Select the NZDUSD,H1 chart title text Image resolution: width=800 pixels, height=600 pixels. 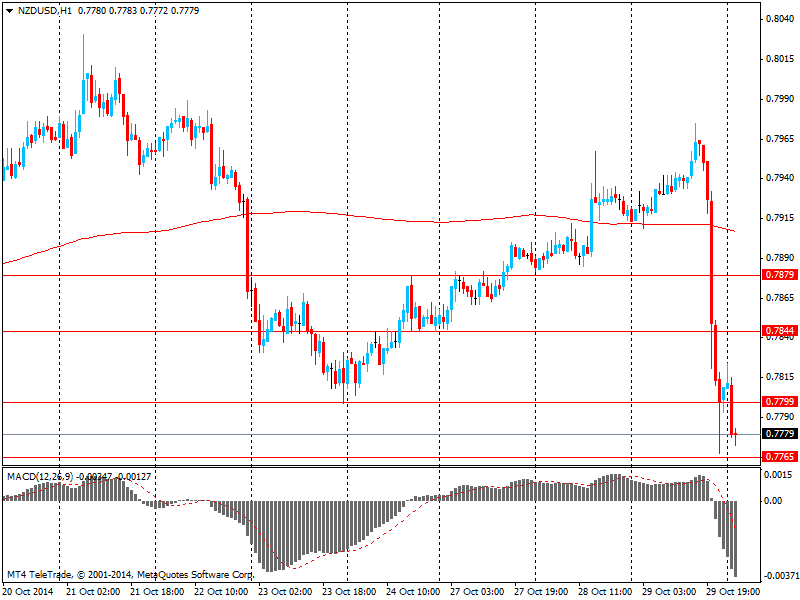click(x=45, y=11)
